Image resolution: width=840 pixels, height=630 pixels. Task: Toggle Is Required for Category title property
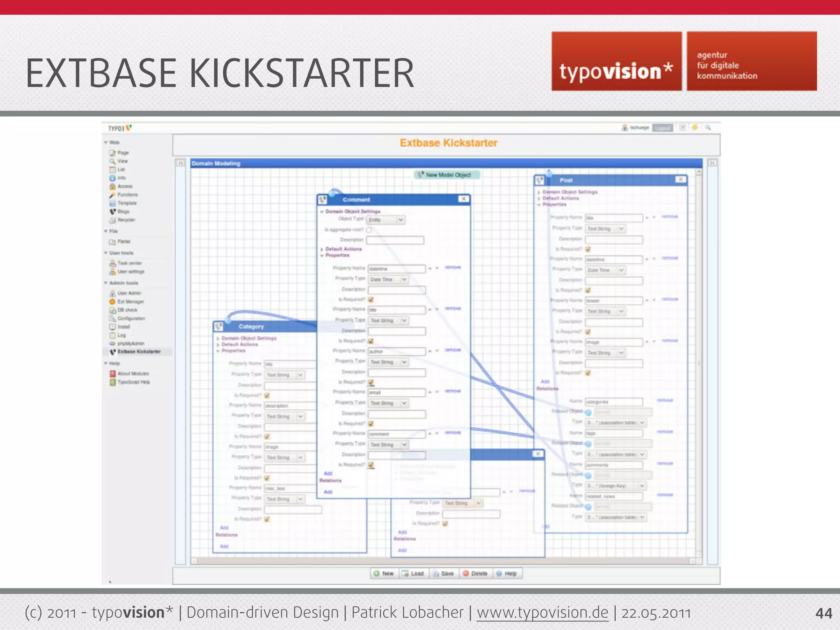[x=267, y=395]
